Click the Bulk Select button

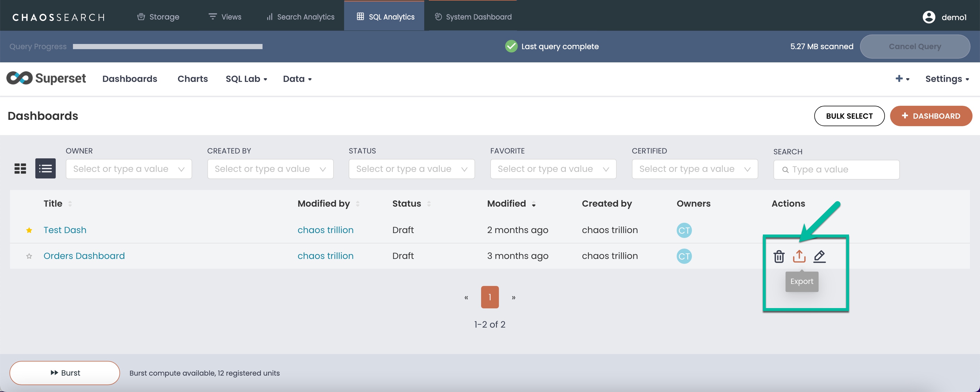tap(849, 116)
